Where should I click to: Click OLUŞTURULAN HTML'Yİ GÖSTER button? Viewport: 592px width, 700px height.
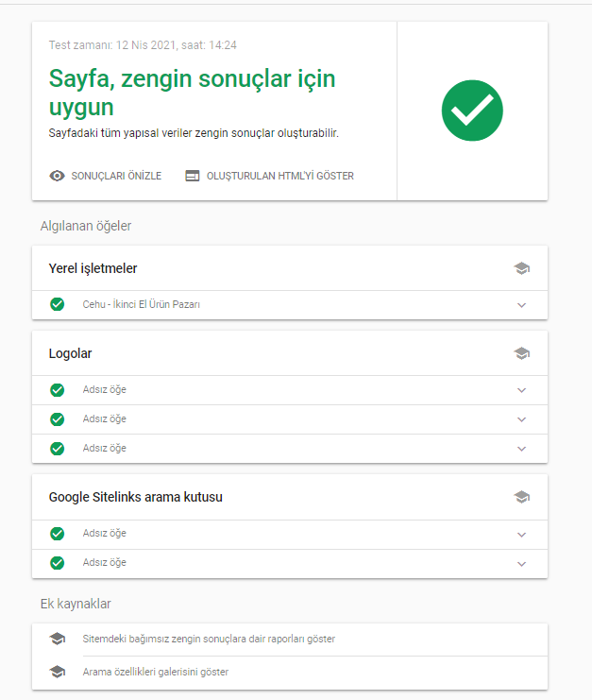point(269,176)
